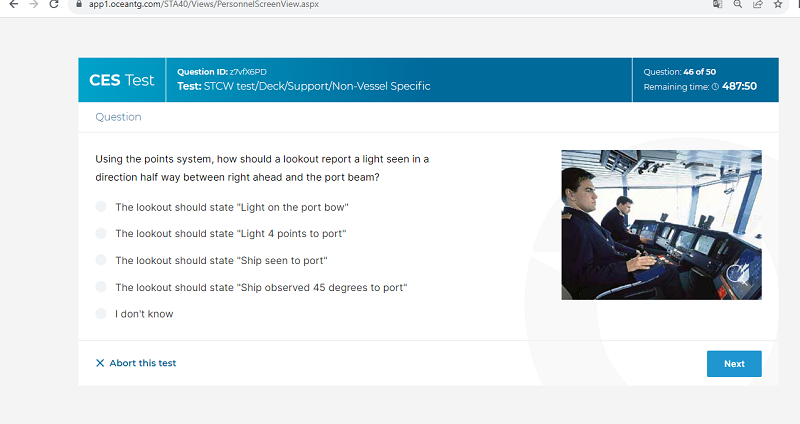This screenshot has height=424, width=800.
Task: Choose the "Ship seen to port" option
Action: coord(101,260)
